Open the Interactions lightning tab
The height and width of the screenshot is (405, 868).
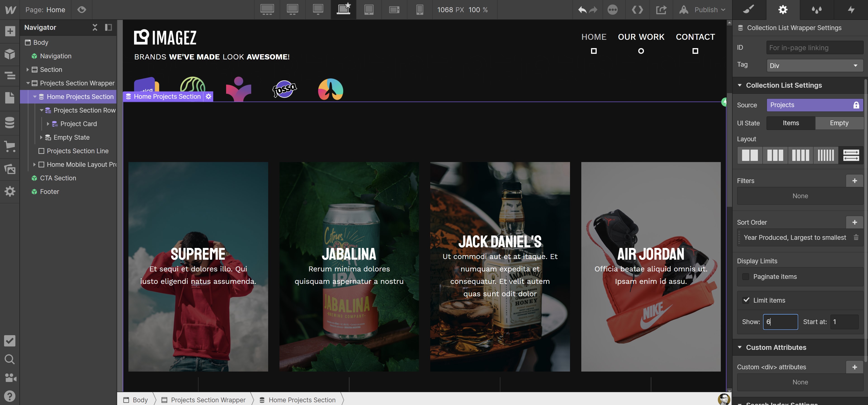click(851, 9)
